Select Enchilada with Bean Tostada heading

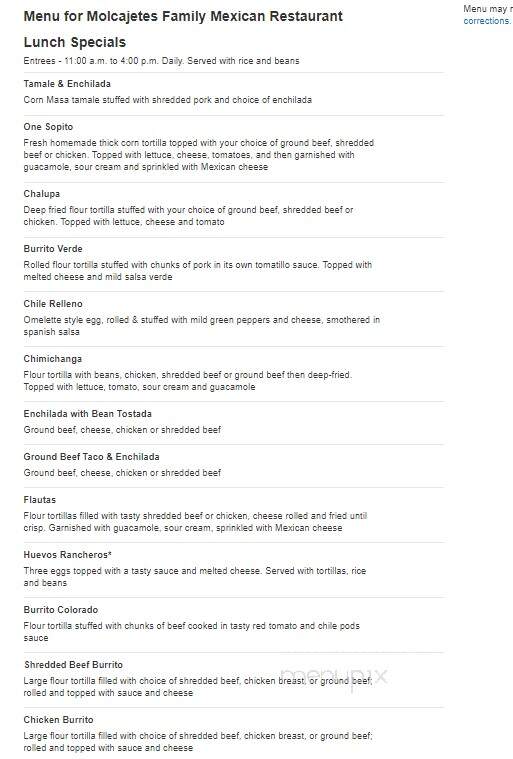pos(88,414)
